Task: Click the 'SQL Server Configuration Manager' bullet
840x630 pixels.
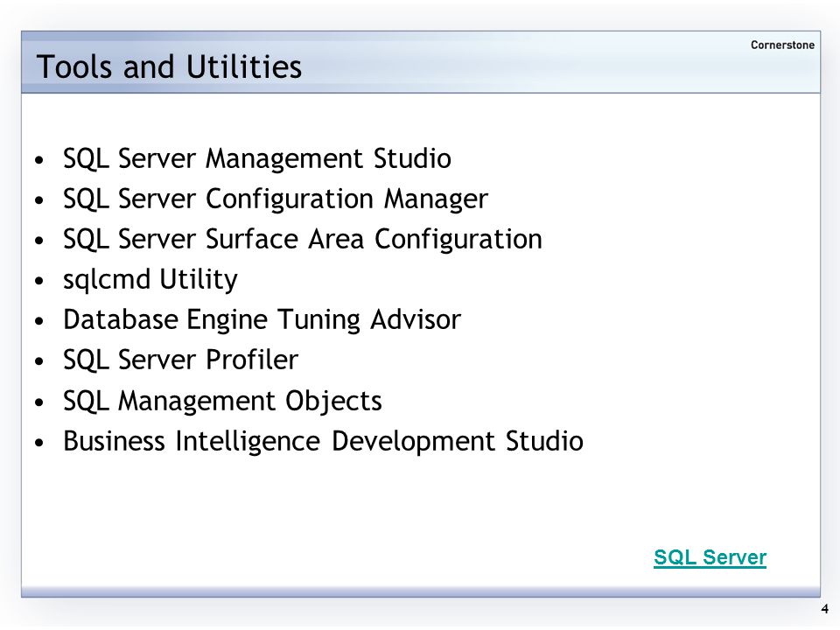Action: 276,199
